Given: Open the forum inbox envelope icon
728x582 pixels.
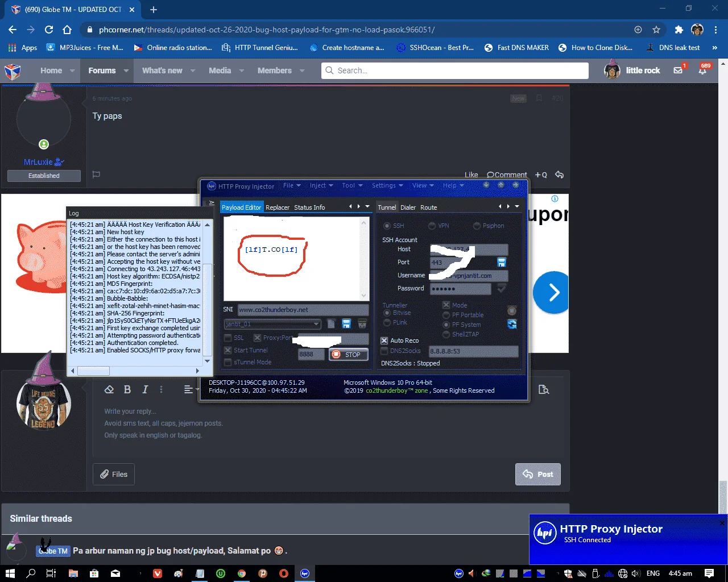Looking at the screenshot, I should tap(678, 70).
